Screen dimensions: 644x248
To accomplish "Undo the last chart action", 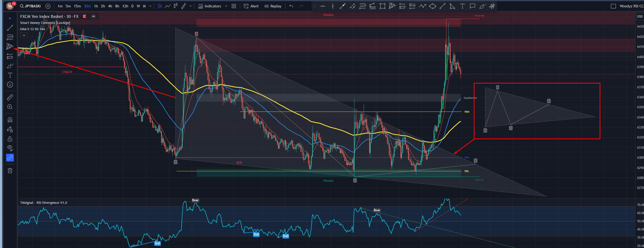I will (x=291, y=6).
